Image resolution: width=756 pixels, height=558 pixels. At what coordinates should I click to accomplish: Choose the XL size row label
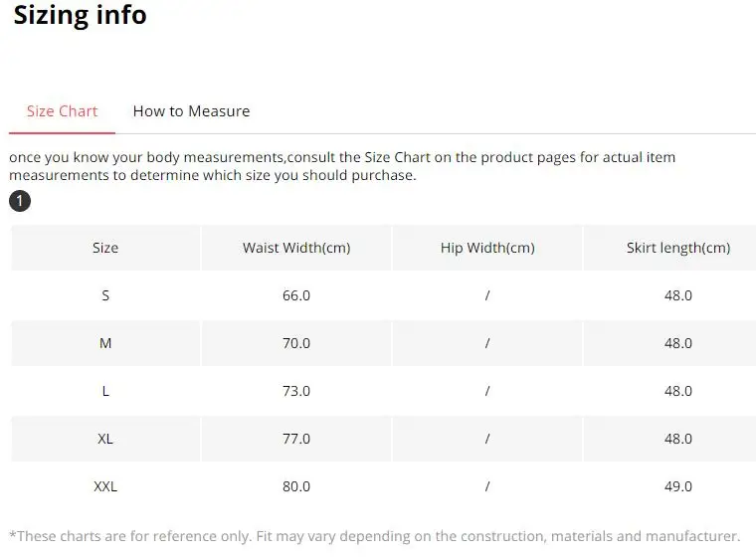(x=105, y=439)
